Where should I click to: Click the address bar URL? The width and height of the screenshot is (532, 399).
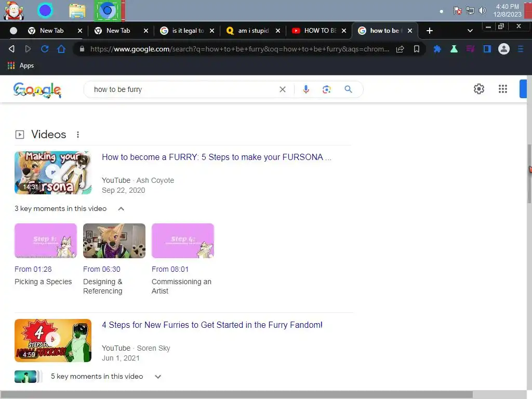click(x=240, y=49)
